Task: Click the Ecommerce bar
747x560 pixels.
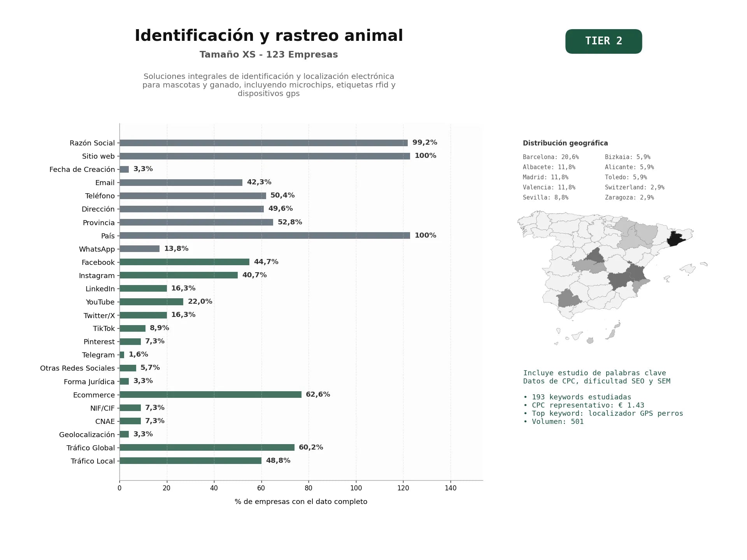Action: pyautogui.click(x=210, y=395)
